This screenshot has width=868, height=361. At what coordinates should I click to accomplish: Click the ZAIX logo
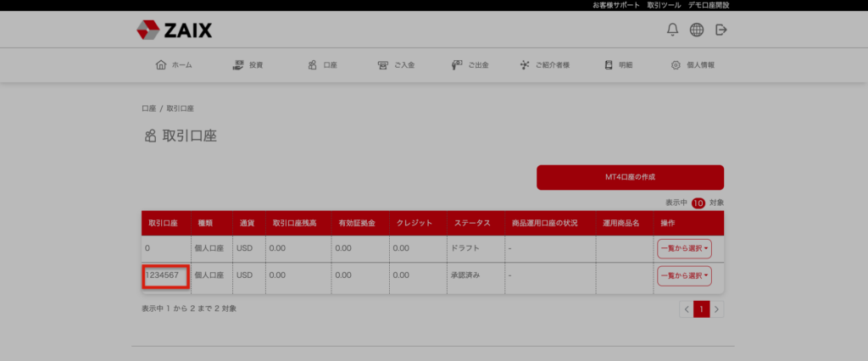click(x=174, y=31)
